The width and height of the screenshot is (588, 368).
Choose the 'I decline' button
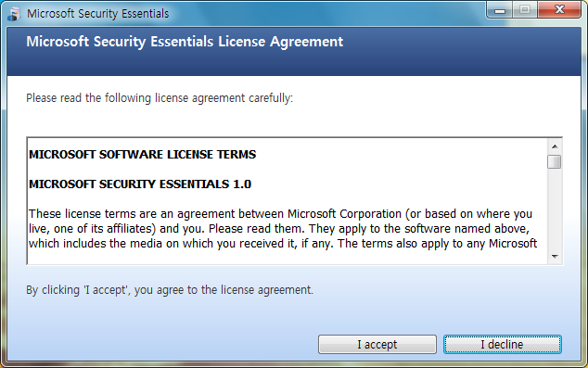503,345
